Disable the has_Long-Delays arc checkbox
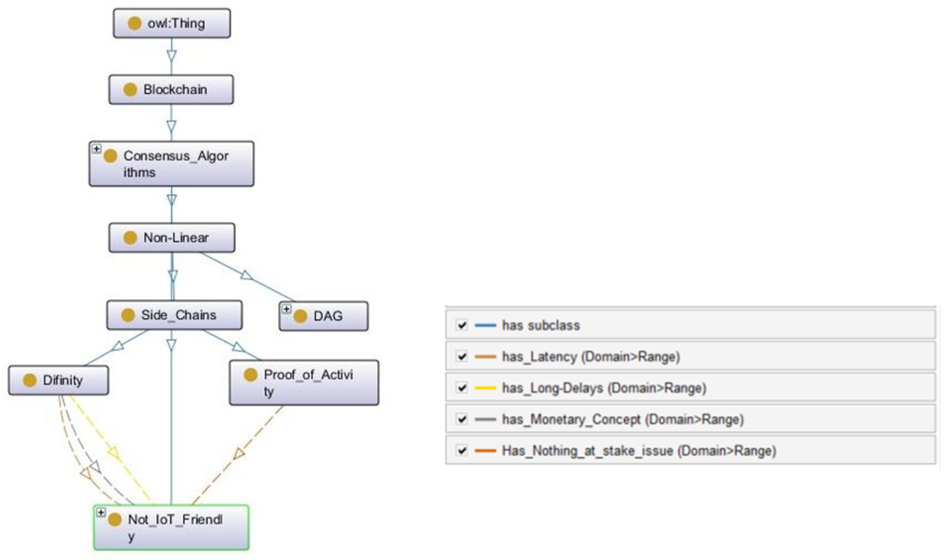Image resolution: width=949 pixels, height=560 pixels. point(462,388)
